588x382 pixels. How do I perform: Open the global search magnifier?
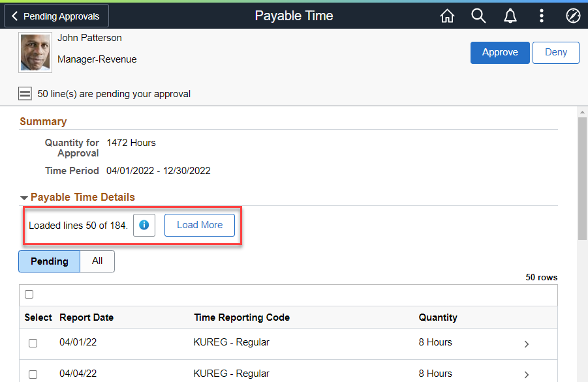(x=478, y=16)
